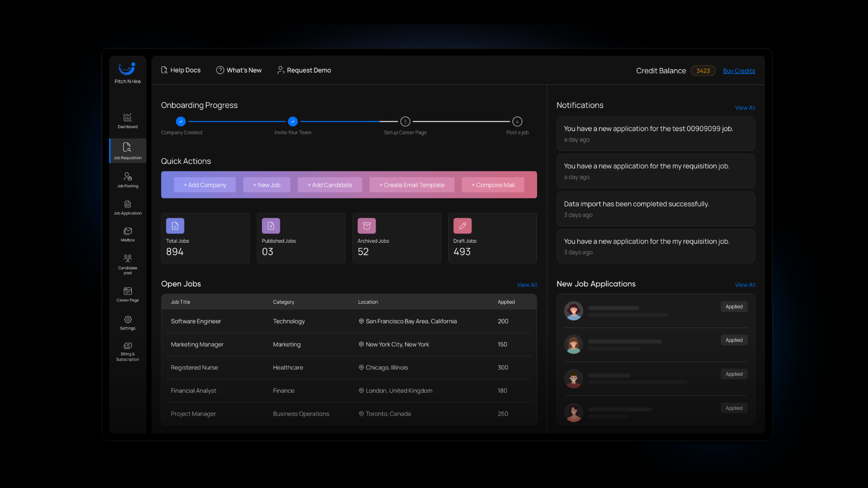The image size is (868, 488).
Task: Open Job Application sidebar icon
Action: click(x=127, y=205)
